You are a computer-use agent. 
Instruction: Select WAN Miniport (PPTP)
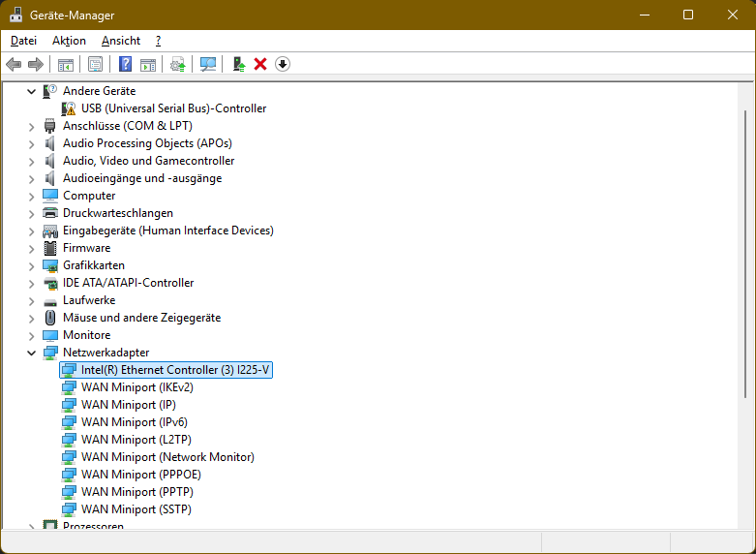coord(137,492)
